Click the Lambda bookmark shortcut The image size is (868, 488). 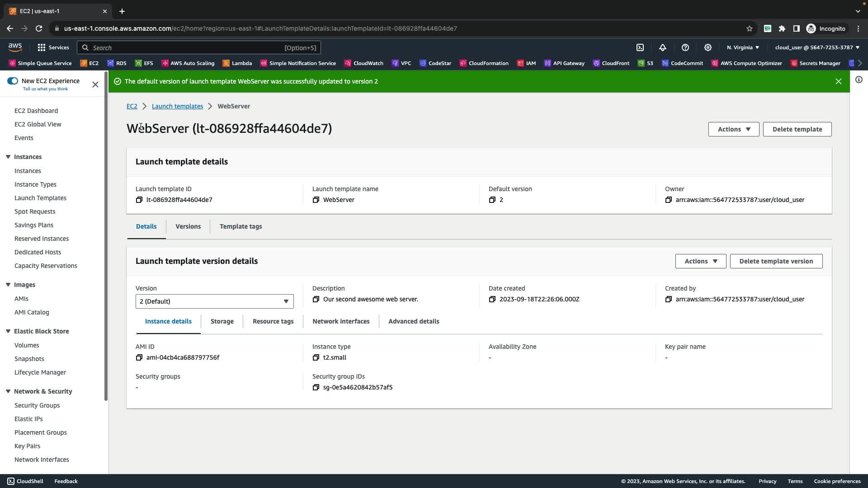pyautogui.click(x=237, y=63)
